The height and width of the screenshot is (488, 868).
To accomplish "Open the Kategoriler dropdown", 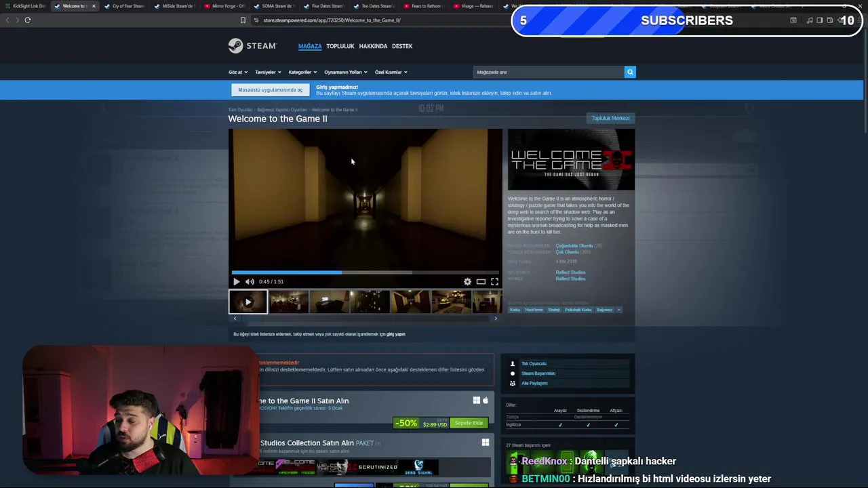I will (302, 72).
